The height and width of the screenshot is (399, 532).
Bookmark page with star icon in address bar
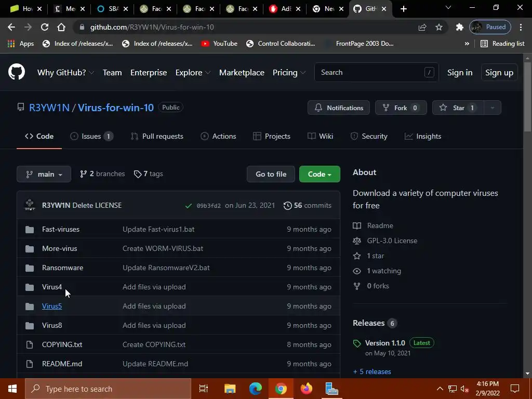[439, 27]
